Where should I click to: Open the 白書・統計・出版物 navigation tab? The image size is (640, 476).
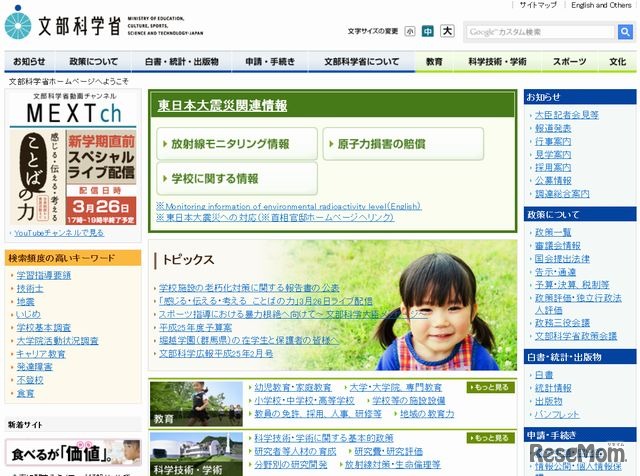[x=182, y=62]
